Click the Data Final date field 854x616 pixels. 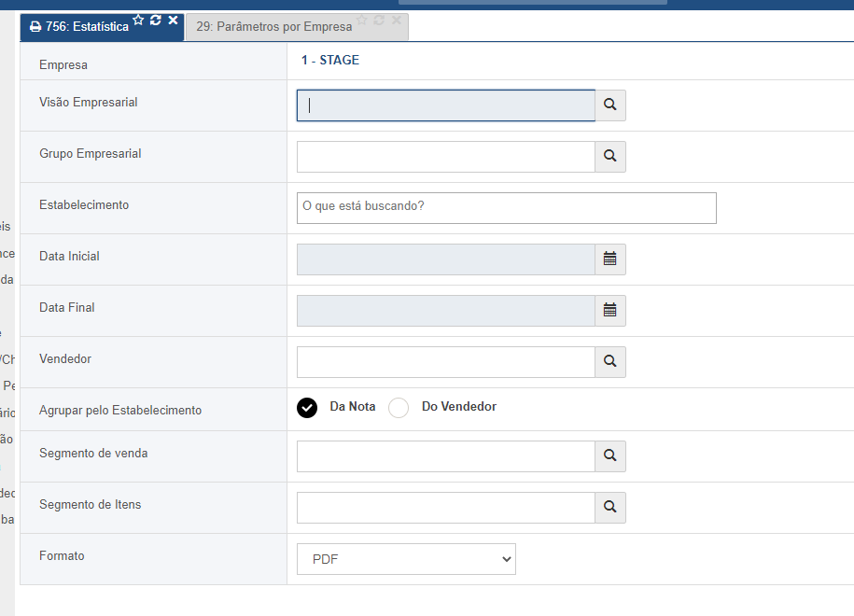point(446,311)
